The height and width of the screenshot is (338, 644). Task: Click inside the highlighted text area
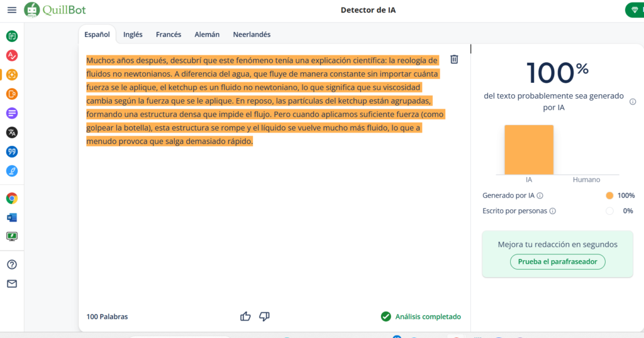[265, 101]
